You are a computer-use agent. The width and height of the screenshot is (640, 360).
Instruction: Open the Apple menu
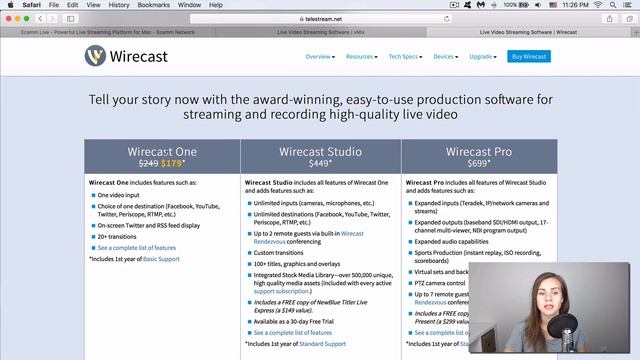coord(11,5)
